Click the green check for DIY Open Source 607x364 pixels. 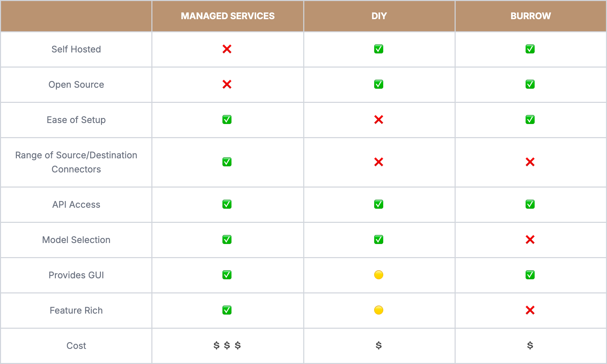point(379,84)
